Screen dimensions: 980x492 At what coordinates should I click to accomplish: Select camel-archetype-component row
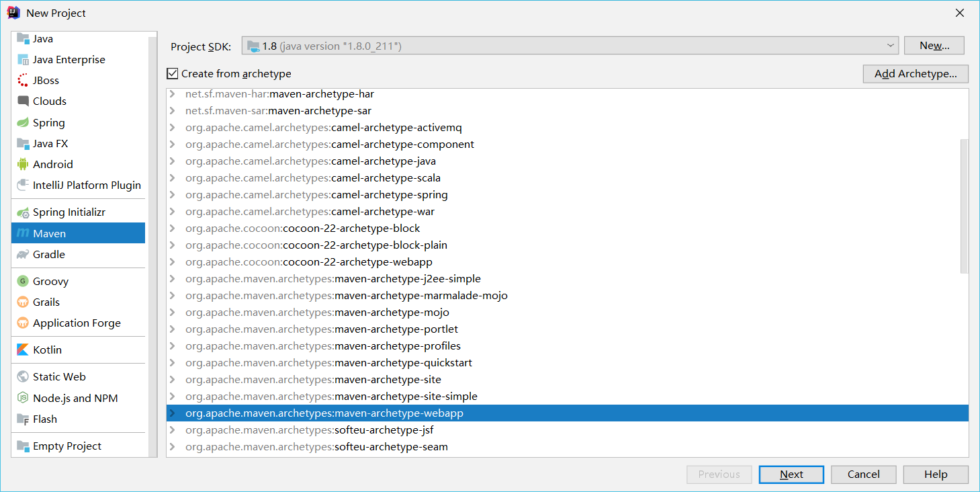pyautogui.click(x=568, y=145)
